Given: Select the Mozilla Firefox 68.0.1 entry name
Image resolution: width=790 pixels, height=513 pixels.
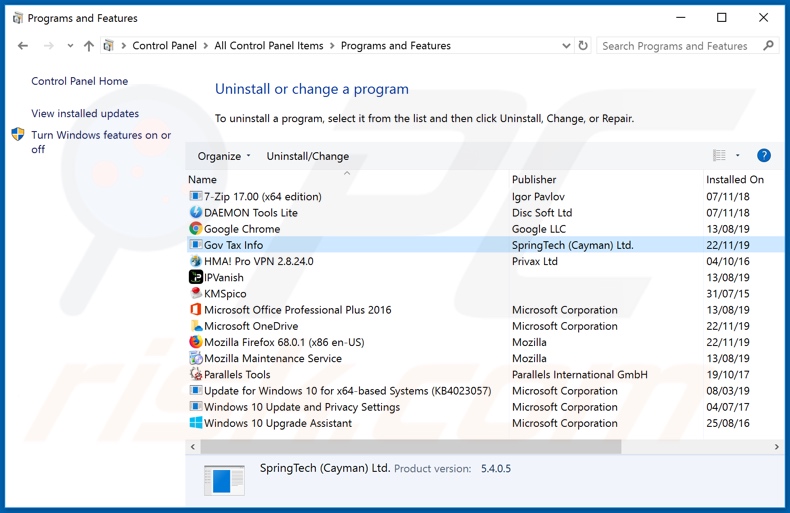Looking at the screenshot, I should 284,342.
